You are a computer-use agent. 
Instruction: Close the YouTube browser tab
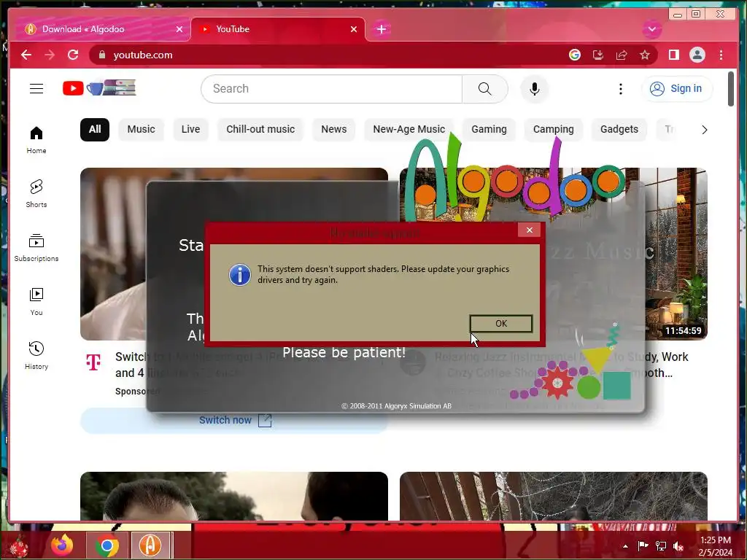354,29
